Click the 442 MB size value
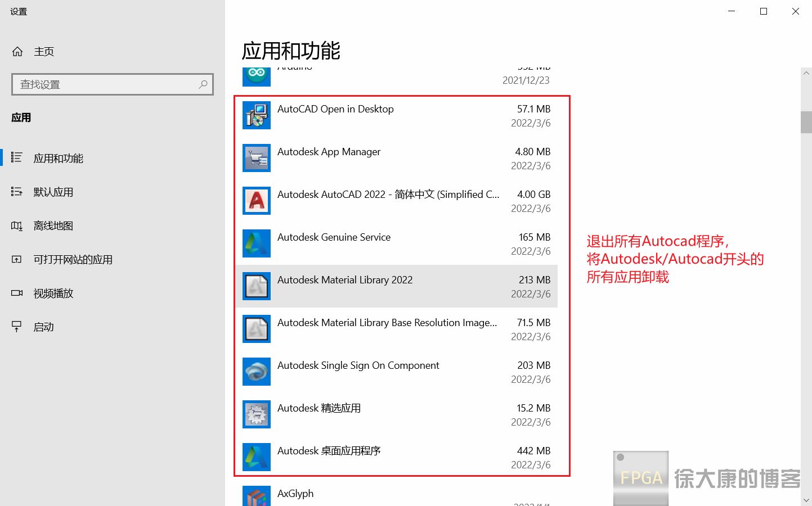Screen dimensions: 812x506 [533, 451]
